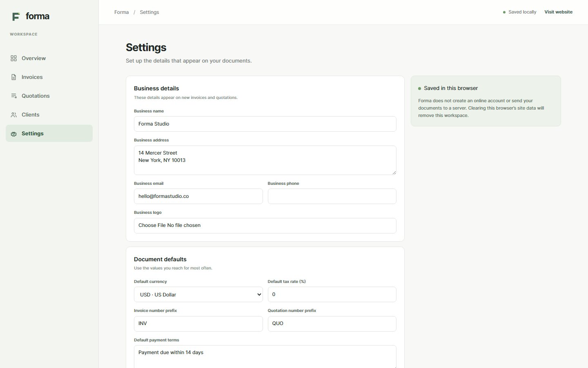The width and height of the screenshot is (588, 368).
Task: Edit the Invoice number prefix field
Action: 198,324
